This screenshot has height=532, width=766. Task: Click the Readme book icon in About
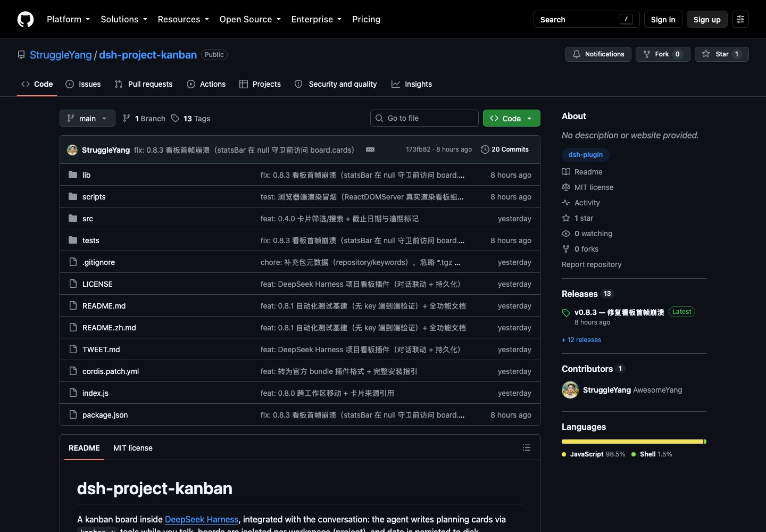(x=566, y=172)
